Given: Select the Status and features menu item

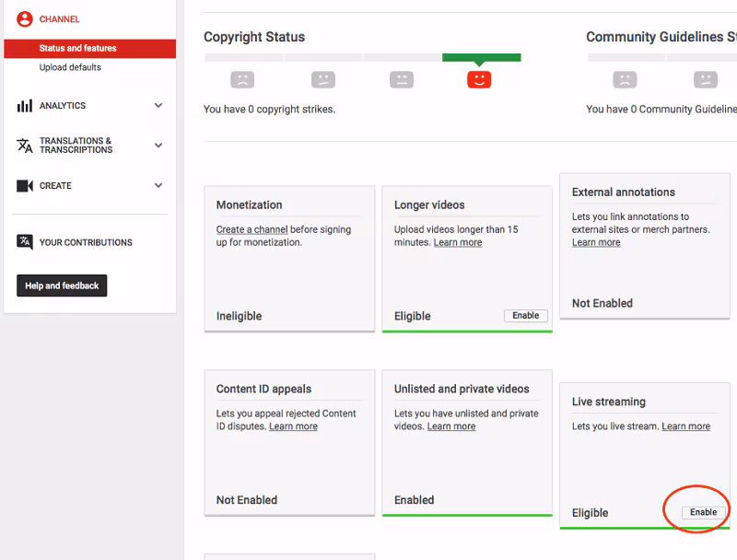Looking at the screenshot, I should (x=77, y=48).
